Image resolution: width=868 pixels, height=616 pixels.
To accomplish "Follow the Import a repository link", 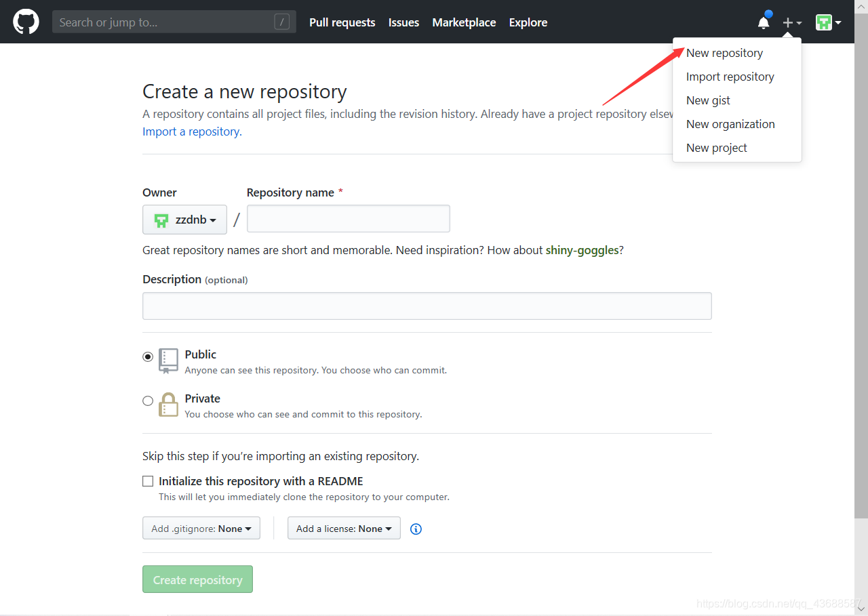I will 191,131.
